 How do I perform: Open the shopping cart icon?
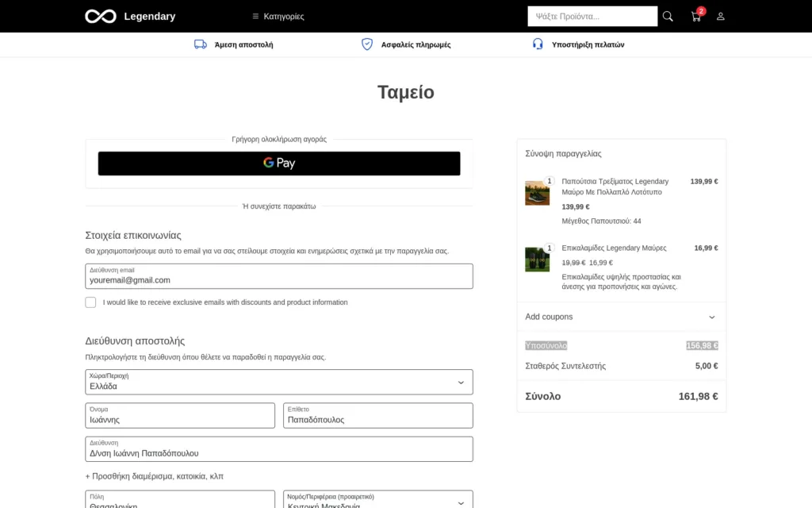[x=695, y=17]
